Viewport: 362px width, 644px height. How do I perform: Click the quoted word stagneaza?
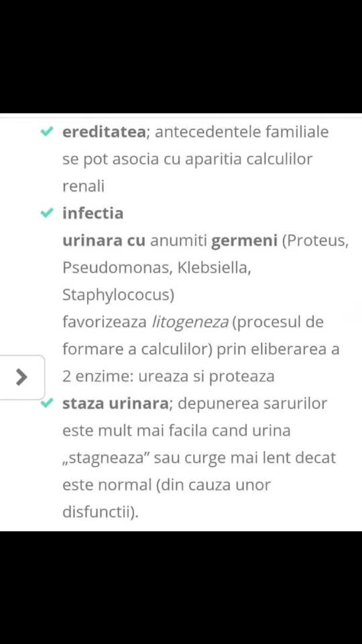(107, 458)
